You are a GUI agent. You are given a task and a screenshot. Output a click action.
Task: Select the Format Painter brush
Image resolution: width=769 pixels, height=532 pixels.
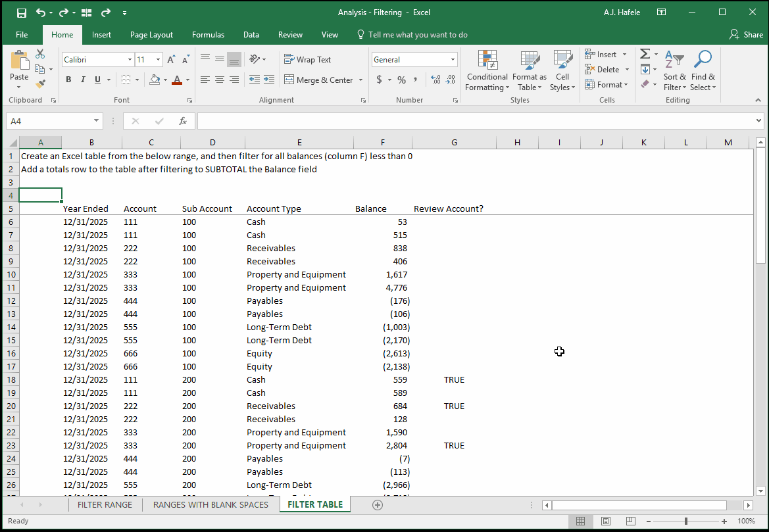point(40,84)
